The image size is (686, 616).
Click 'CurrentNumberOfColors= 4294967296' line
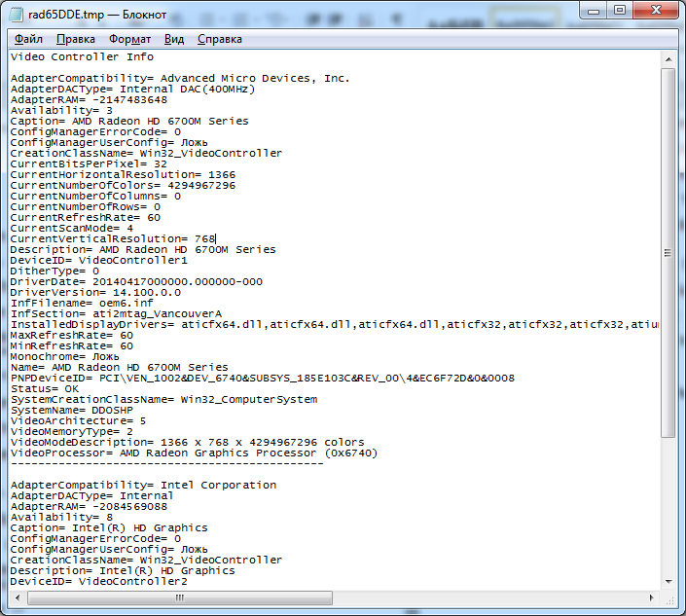(x=123, y=186)
